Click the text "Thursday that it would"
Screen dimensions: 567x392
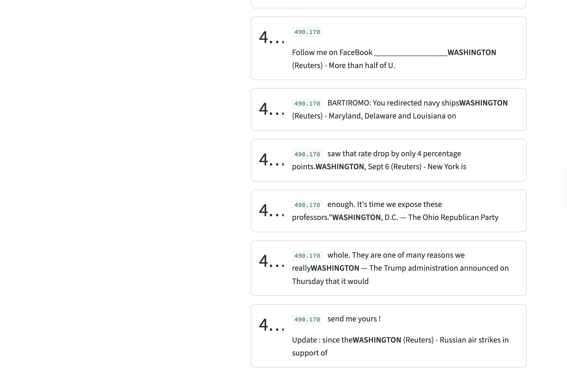tap(330, 281)
